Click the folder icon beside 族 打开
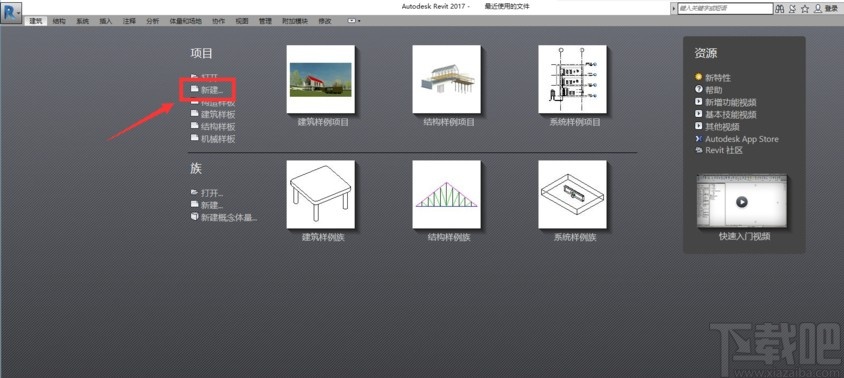 tap(195, 192)
